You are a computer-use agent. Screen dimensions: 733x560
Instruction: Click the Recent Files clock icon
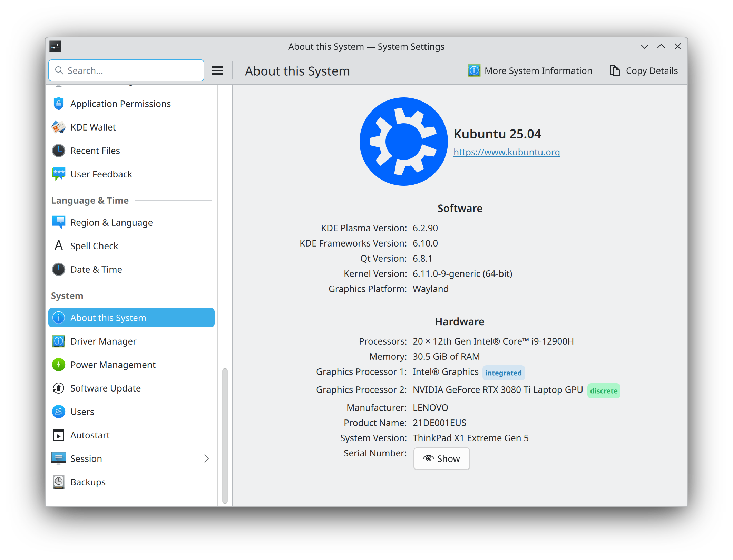[59, 151]
